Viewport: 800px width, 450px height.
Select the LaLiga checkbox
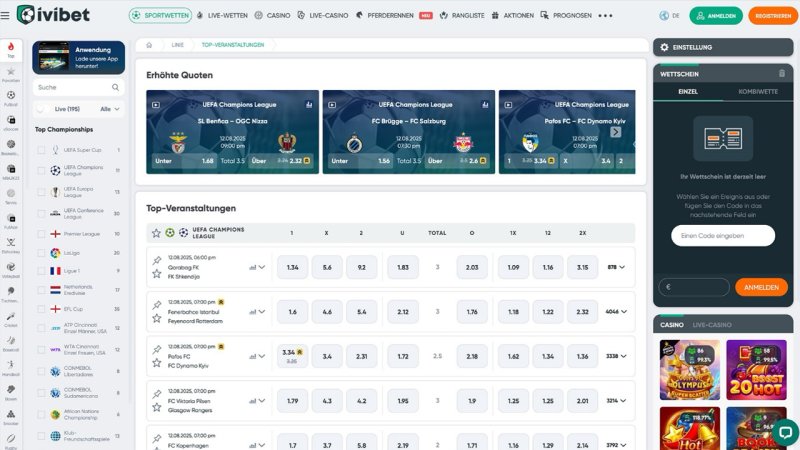tap(41, 253)
